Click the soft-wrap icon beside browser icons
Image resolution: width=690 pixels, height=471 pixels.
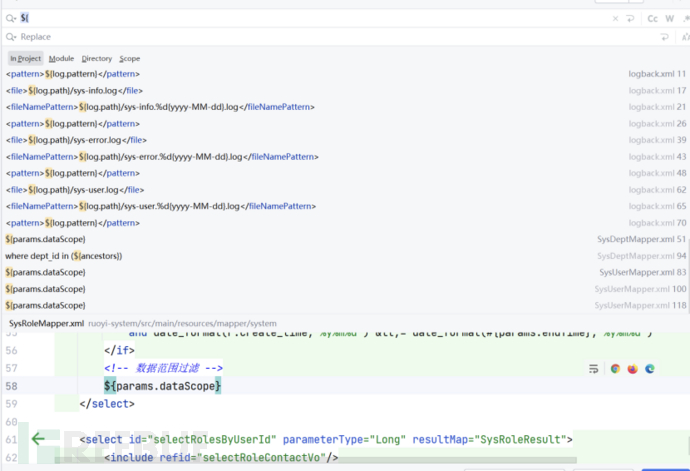point(593,369)
